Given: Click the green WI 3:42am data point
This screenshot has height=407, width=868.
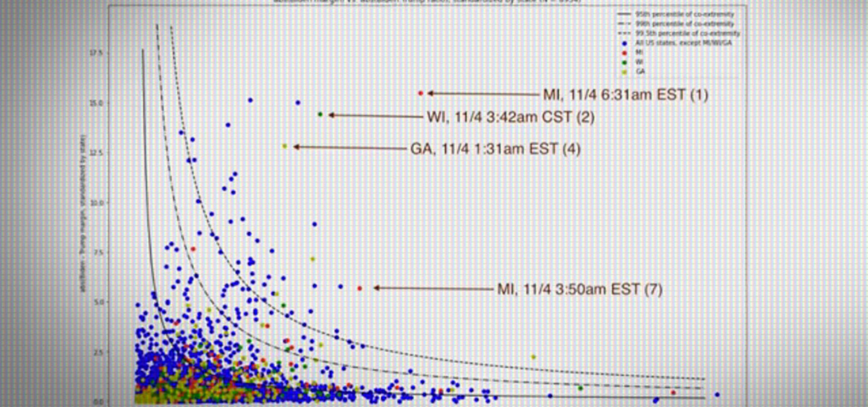Looking at the screenshot, I should pos(320,114).
